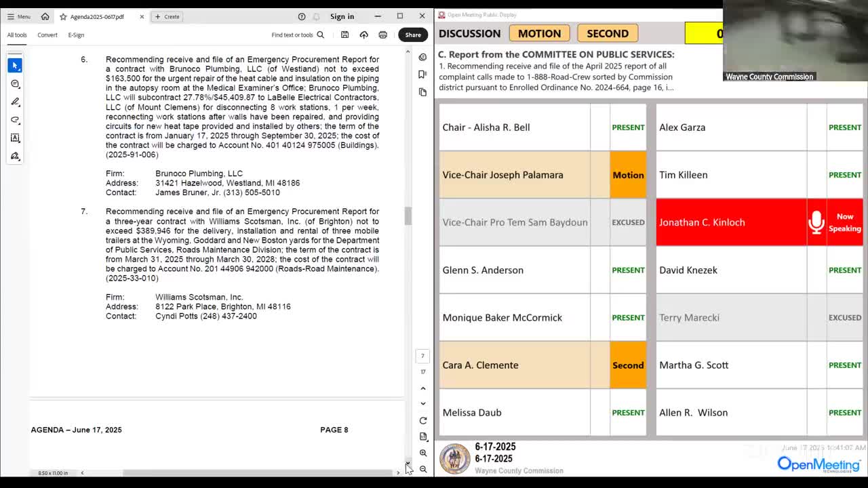Open the E-Sign tab
Viewport: 868px width, 488px height.
pos(76,35)
